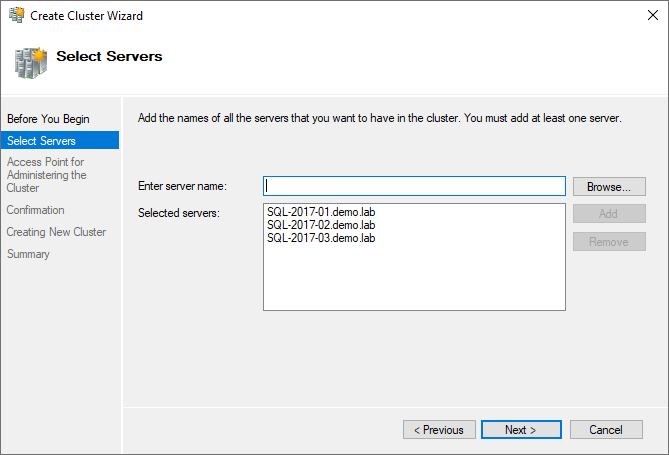Close the Create Cluster Wizard window
Image resolution: width=669 pixels, height=455 pixels.
(645, 15)
